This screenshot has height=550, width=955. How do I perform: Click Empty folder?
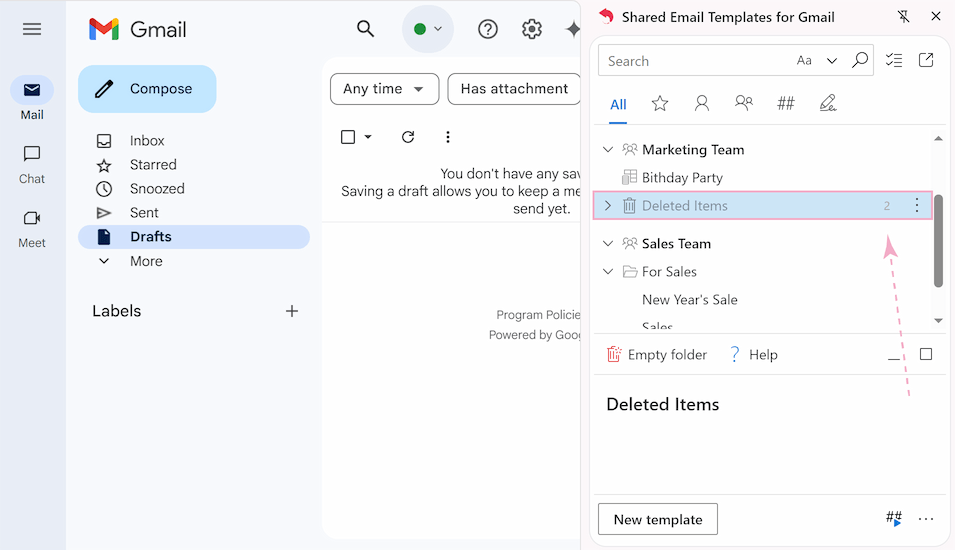(657, 354)
